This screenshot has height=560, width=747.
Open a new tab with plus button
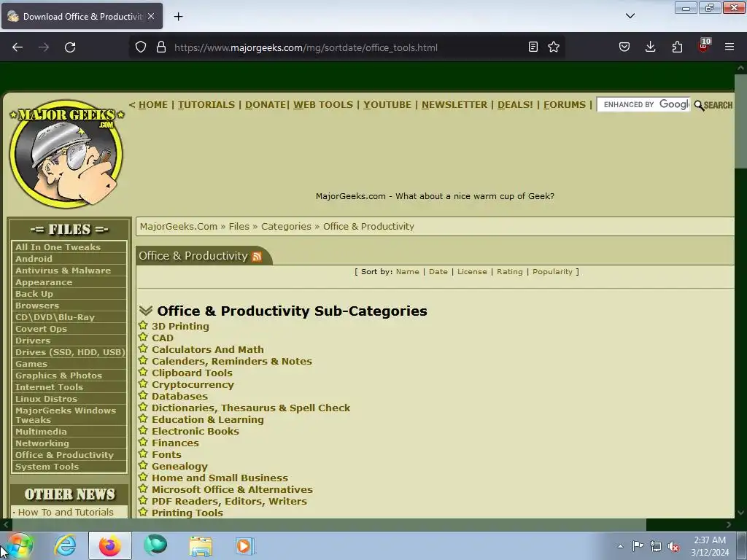click(x=178, y=16)
